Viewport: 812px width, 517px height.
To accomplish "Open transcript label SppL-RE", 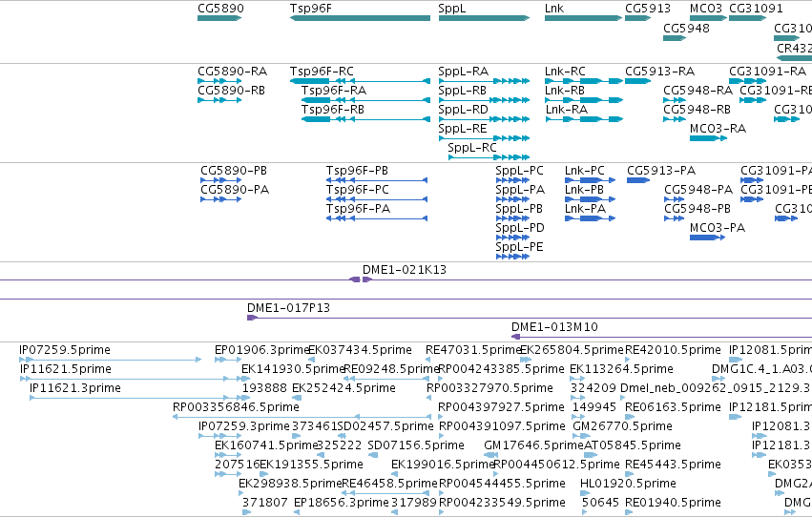I will click(x=463, y=129).
